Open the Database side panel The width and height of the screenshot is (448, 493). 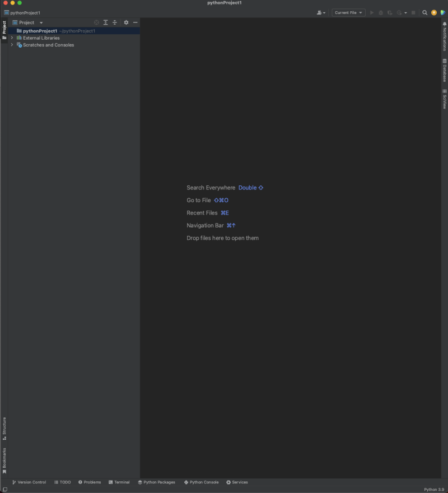tap(445, 71)
